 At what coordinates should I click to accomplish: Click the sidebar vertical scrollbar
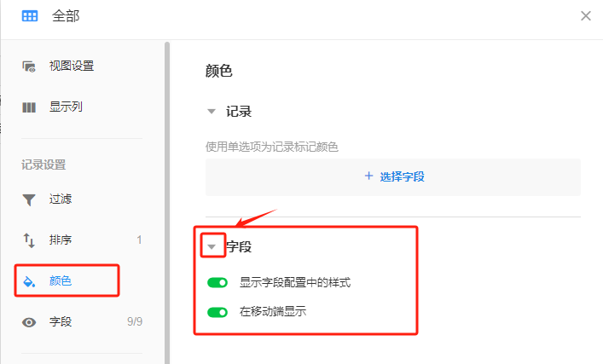pos(167,196)
